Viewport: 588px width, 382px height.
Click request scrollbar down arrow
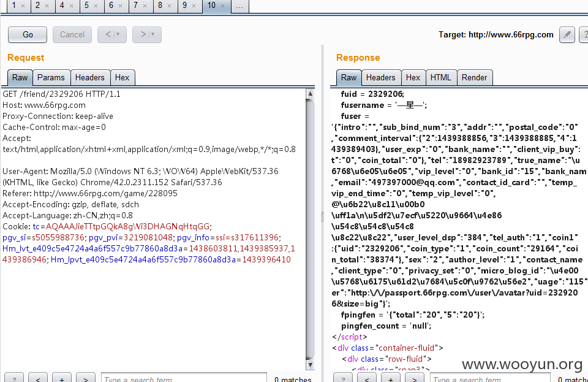point(310,365)
